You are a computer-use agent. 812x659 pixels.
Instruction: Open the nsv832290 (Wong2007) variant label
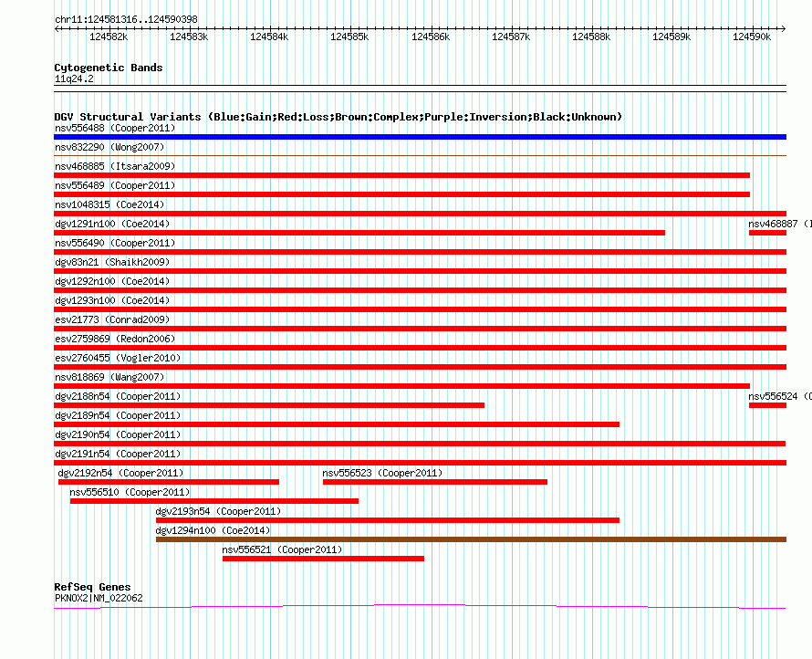coord(109,147)
